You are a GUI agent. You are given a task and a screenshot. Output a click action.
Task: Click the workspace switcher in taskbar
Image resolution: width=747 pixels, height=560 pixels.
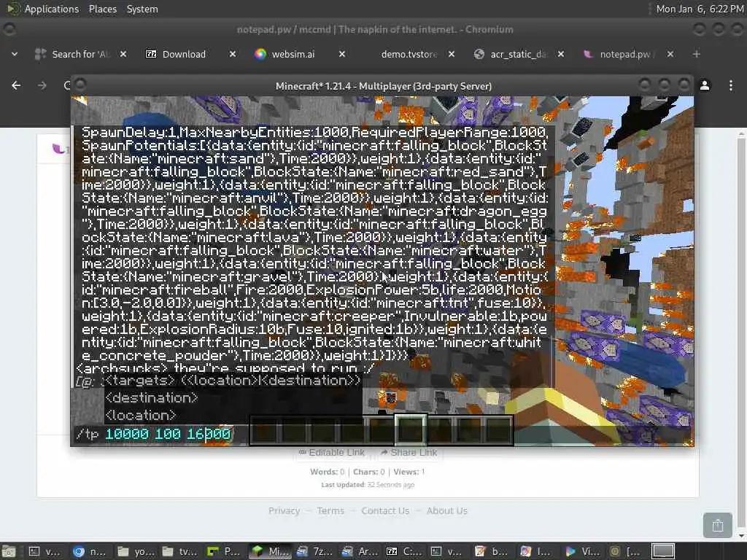click(663, 551)
